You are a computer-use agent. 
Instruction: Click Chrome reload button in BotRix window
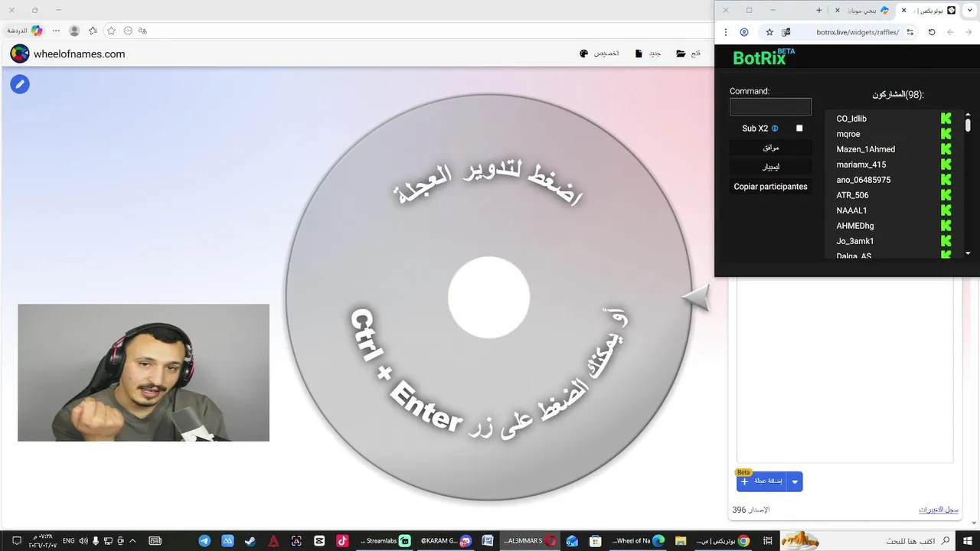pos(932,32)
